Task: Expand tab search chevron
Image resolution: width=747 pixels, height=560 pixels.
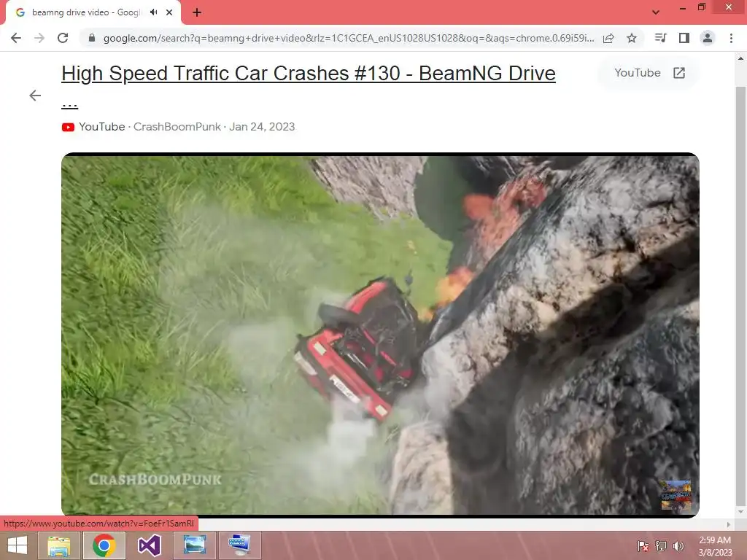Action: [x=656, y=12]
